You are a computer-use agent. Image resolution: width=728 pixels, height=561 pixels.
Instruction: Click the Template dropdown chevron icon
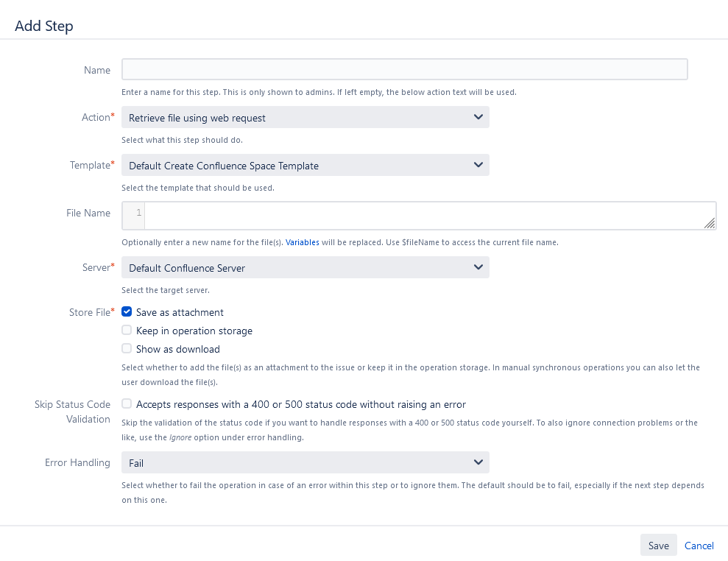(x=478, y=164)
